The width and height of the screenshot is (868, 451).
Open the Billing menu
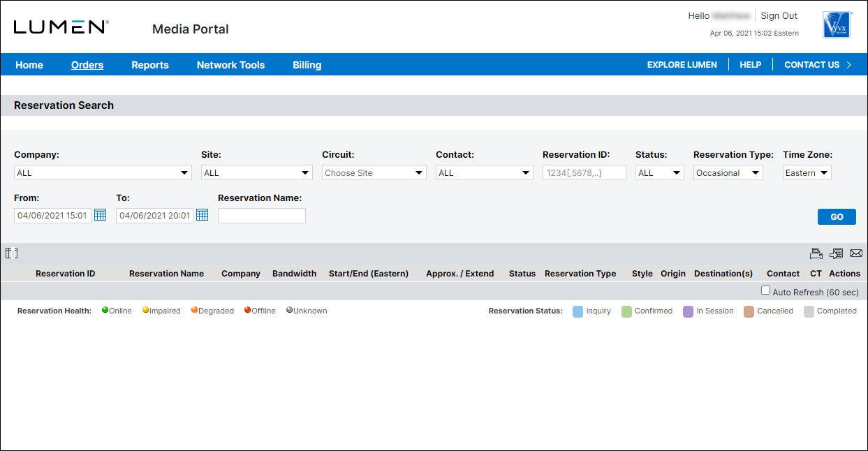pyautogui.click(x=307, y=65)
